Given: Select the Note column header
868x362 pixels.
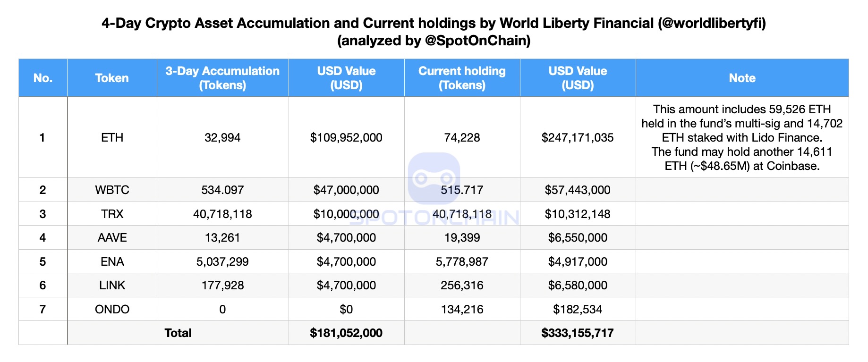Looking at the screenshot, I should 742,78.
